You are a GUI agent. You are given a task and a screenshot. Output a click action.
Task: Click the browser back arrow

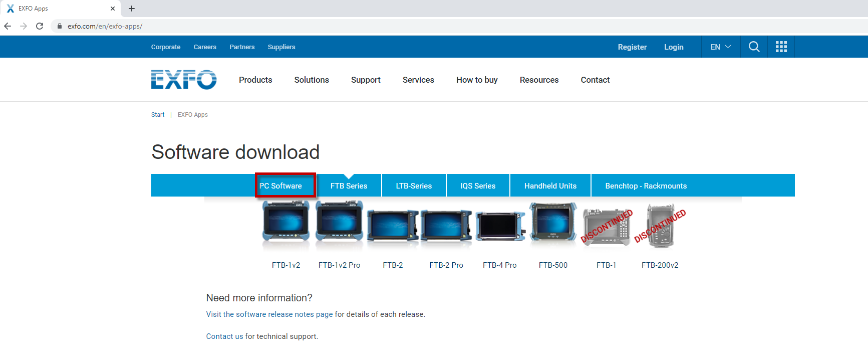pyautogui.click(x=8, y=26)
